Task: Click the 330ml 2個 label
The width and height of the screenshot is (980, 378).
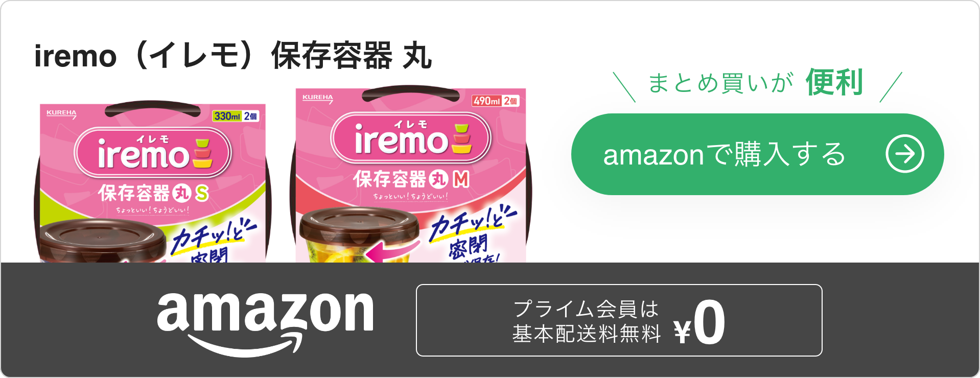Action: click(236, 116)
